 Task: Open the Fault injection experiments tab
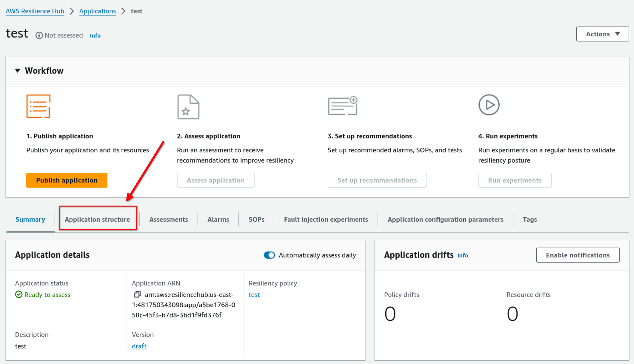point(326,219)
